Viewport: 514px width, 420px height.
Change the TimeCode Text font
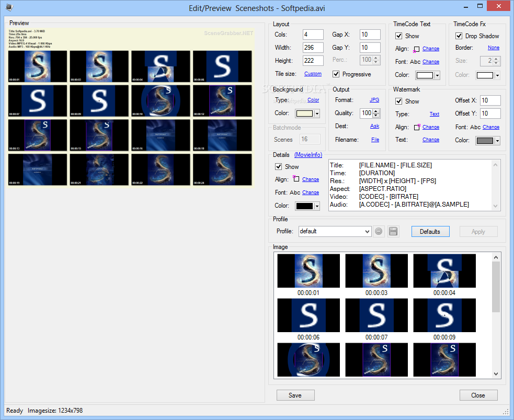pyautogui.click(x=431, y=62)
